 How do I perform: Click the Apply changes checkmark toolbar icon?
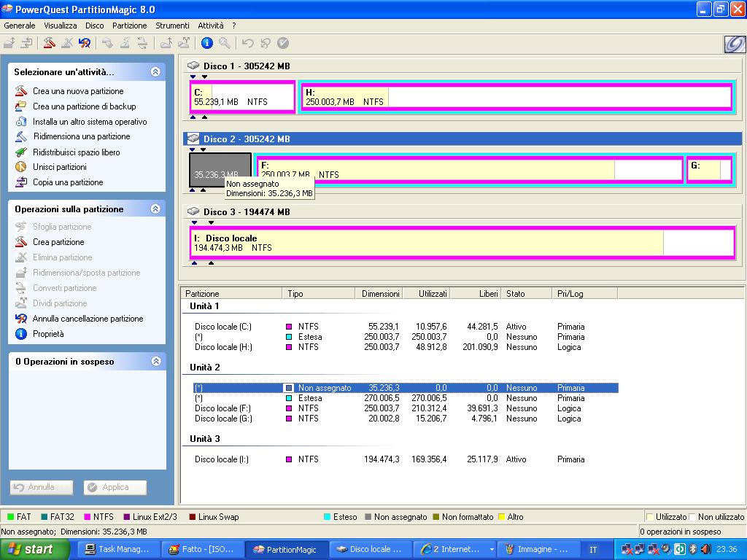283,43
